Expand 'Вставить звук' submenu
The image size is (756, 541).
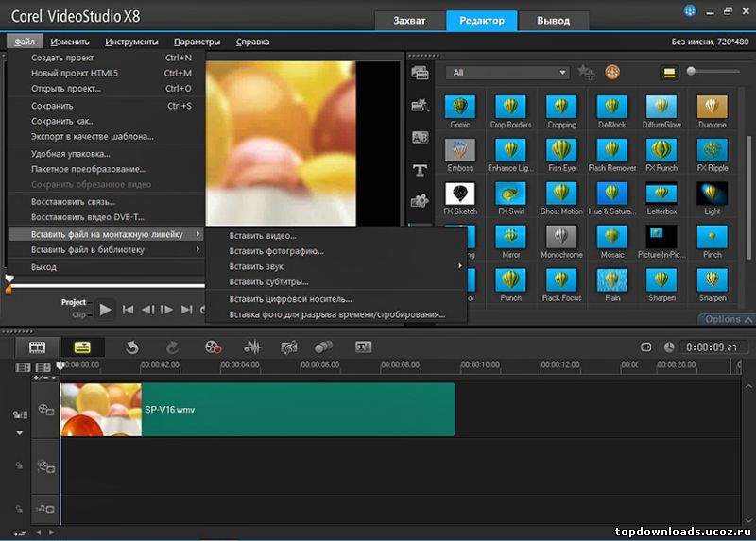[x=336, y=266]
